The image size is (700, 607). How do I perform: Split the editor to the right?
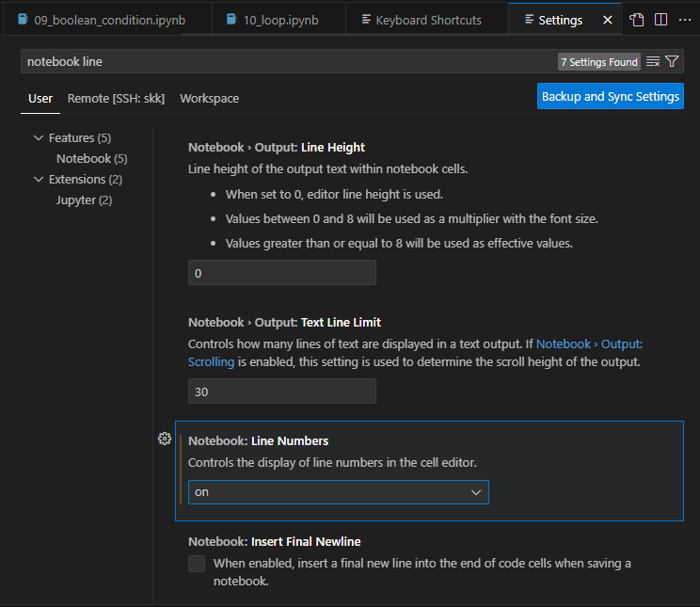click(660, 20)
